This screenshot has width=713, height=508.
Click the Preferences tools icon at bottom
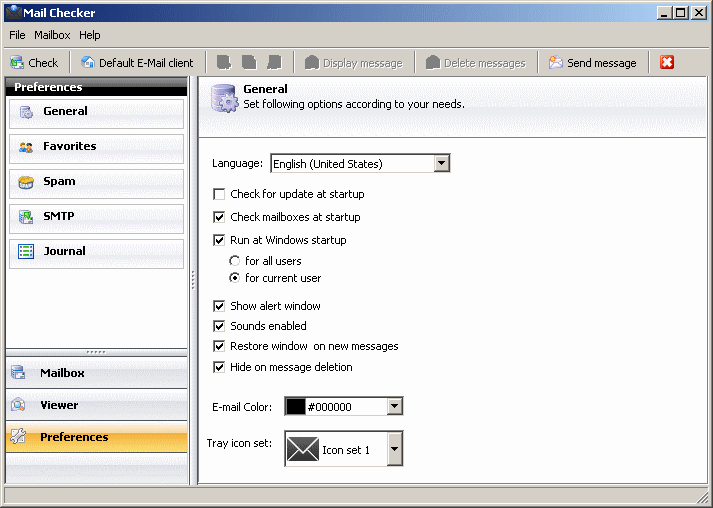18,436
